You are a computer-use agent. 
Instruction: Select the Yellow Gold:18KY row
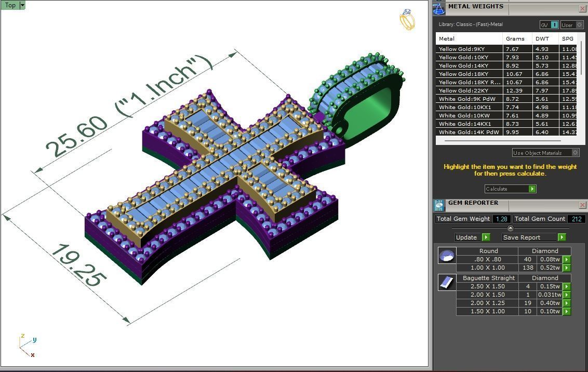coord(506,74)
